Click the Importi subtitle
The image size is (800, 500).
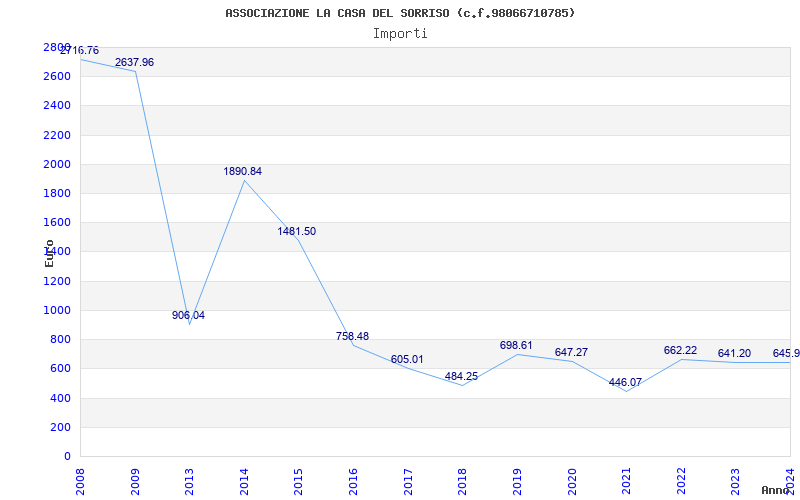[x=400, y=34]
